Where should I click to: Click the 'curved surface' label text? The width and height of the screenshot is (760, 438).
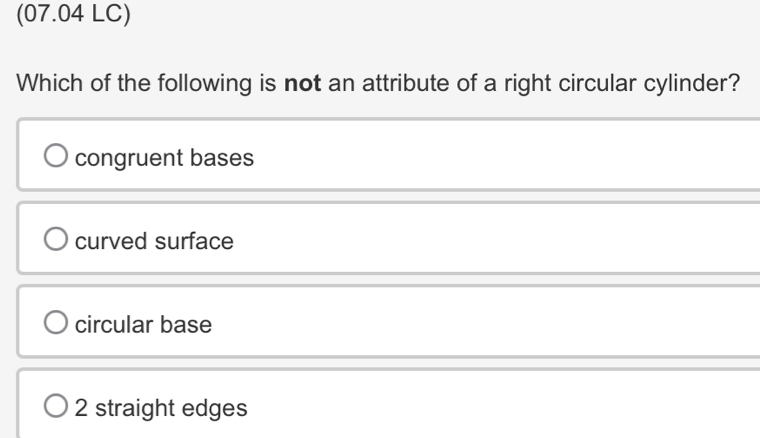[x=154, y=241]
